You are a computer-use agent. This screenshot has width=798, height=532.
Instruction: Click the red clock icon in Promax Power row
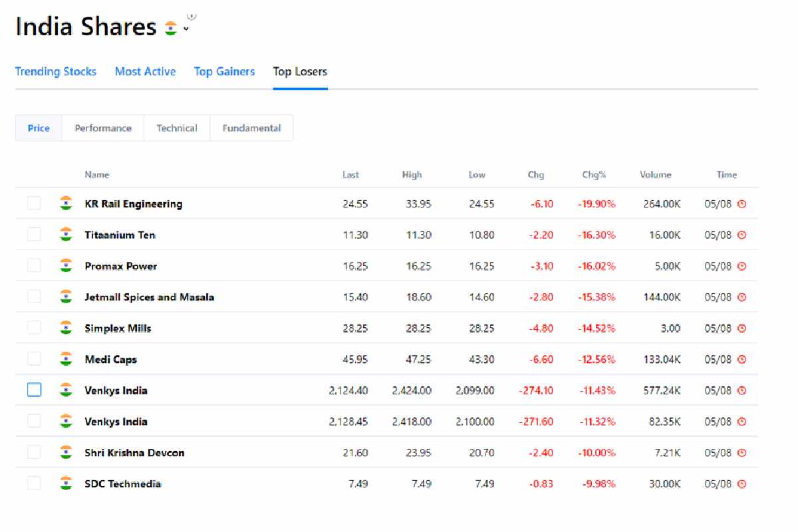pyautogui.click(x=742, y=266)
